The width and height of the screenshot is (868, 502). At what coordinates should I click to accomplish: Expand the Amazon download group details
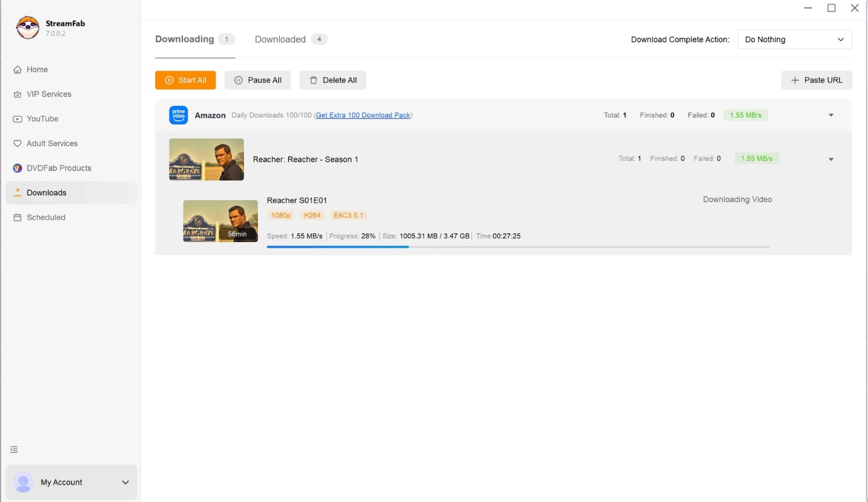[x=831, y=114]
